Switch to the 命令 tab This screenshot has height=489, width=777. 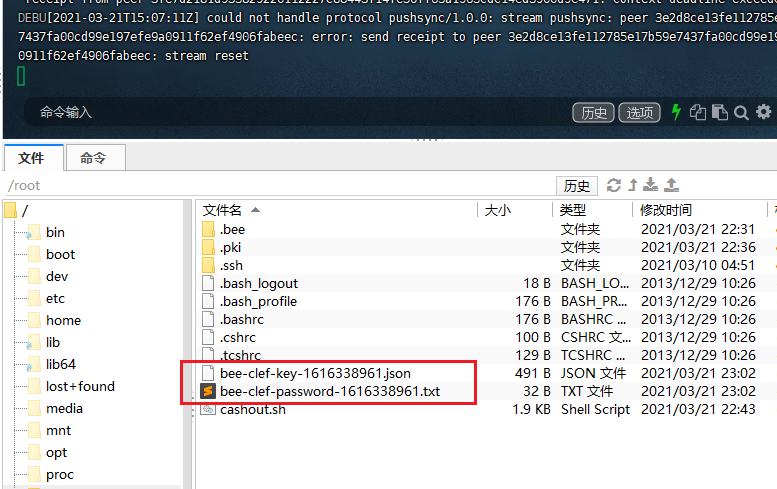click(x=95, y=158)
